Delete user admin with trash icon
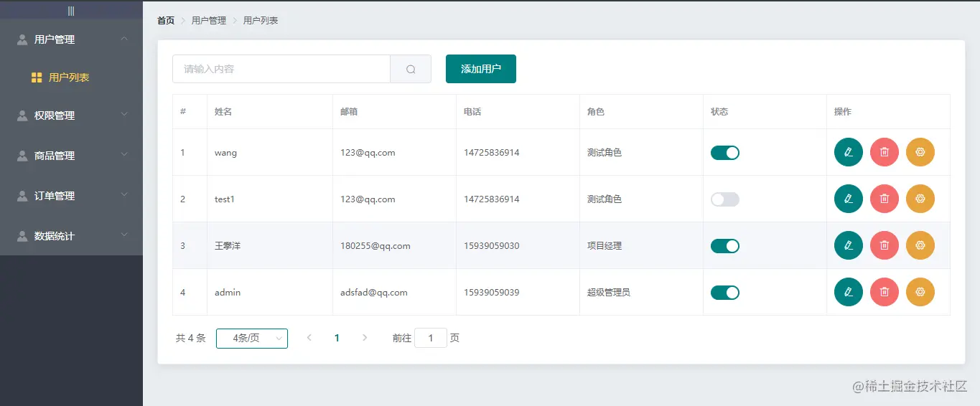Screen dimensions: 980x406 (885, 292)
